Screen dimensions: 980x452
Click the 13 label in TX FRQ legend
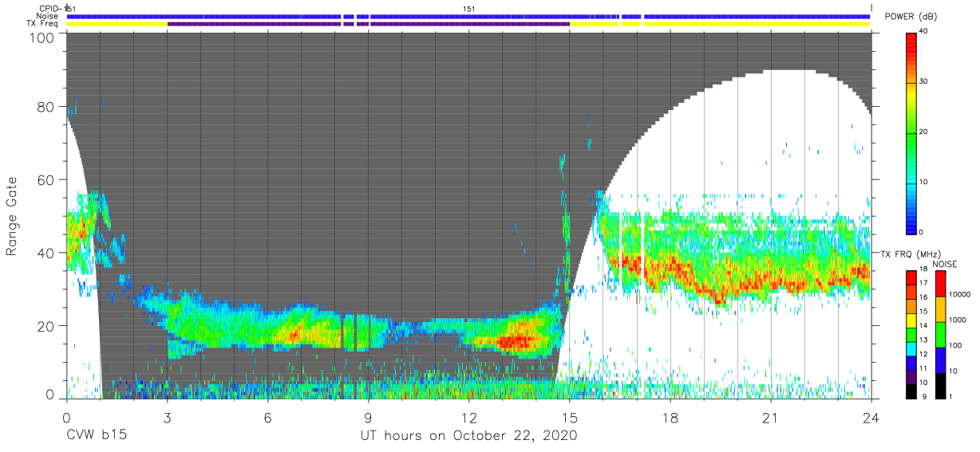923,340
